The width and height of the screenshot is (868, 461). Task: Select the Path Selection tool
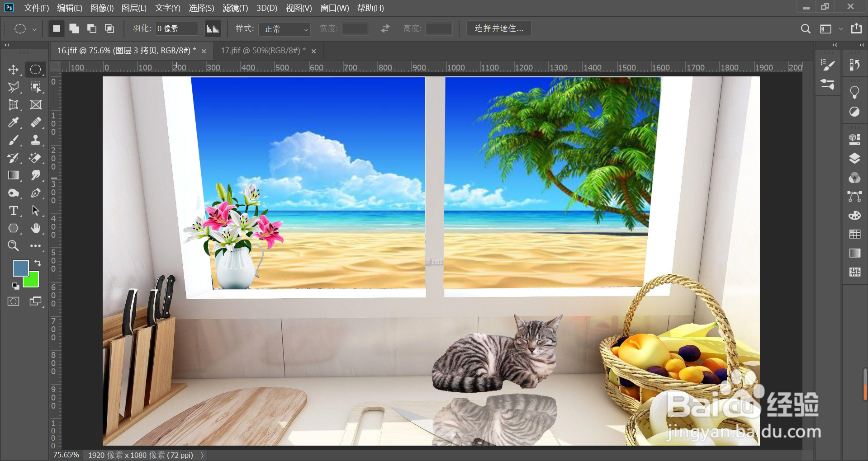pyautogui.click(x=36, y=211)
